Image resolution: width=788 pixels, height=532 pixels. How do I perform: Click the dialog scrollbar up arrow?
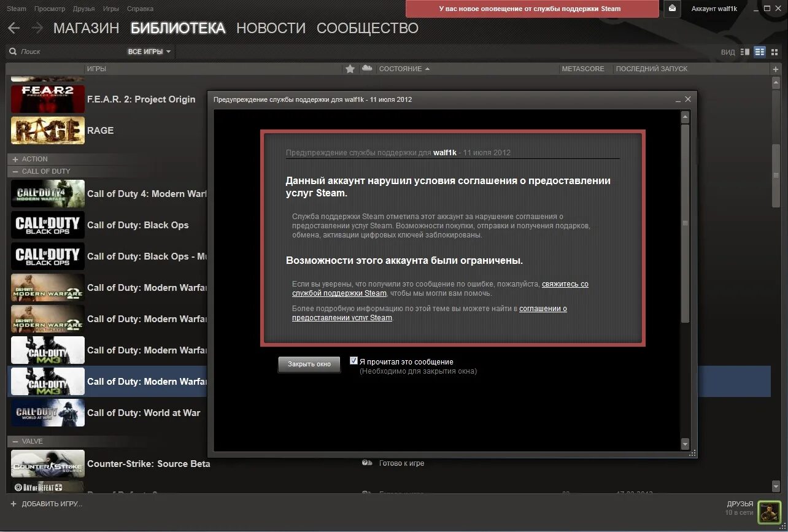(x=686, y=117)
